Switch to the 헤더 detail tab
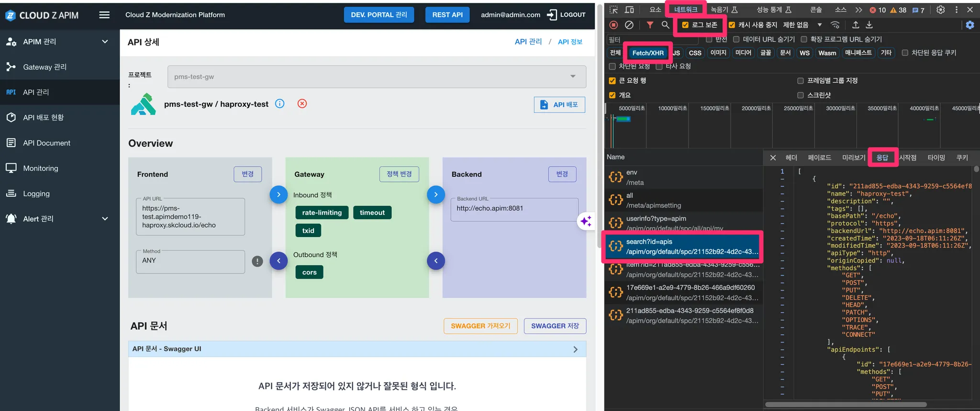980x411 pixels. (x=791, y=158)
